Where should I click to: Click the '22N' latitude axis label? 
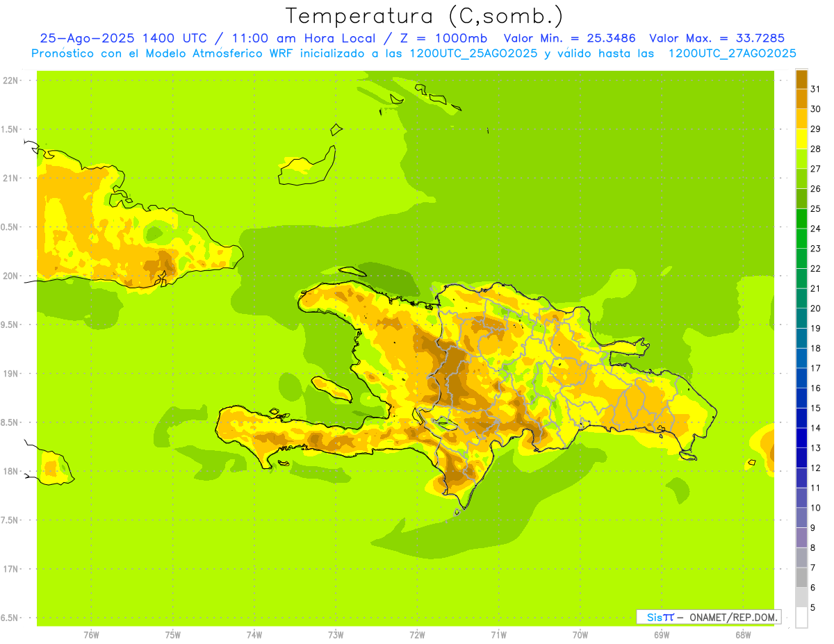click(x=10, y=80)
